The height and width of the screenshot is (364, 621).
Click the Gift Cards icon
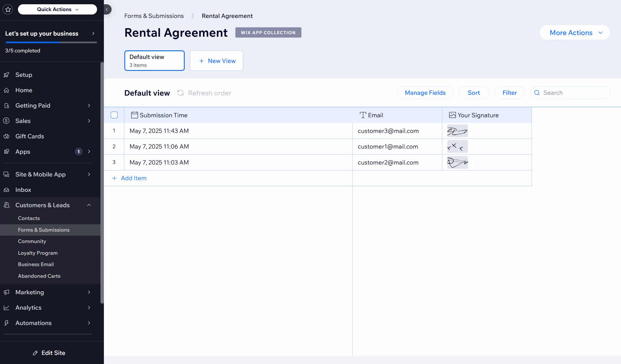click(7, 136)
